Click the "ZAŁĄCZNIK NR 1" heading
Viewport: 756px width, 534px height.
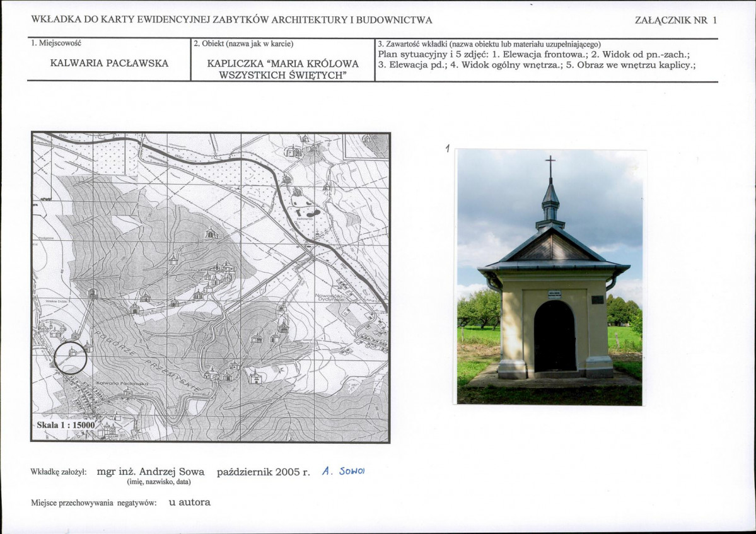676,20
